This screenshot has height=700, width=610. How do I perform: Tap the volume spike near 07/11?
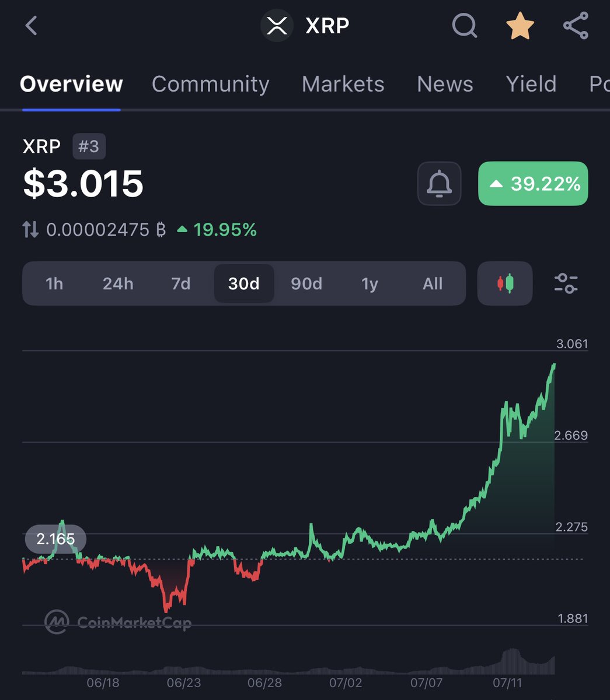513,660
